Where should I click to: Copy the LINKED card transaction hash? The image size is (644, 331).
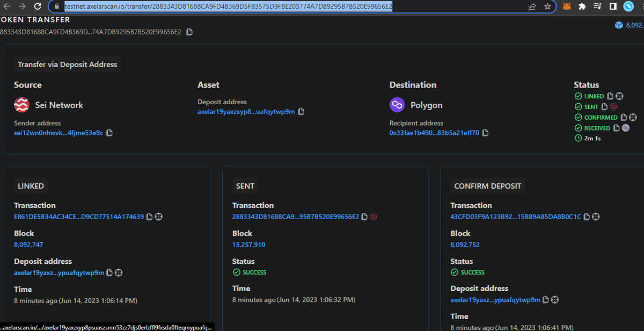(x=150, y=217)
